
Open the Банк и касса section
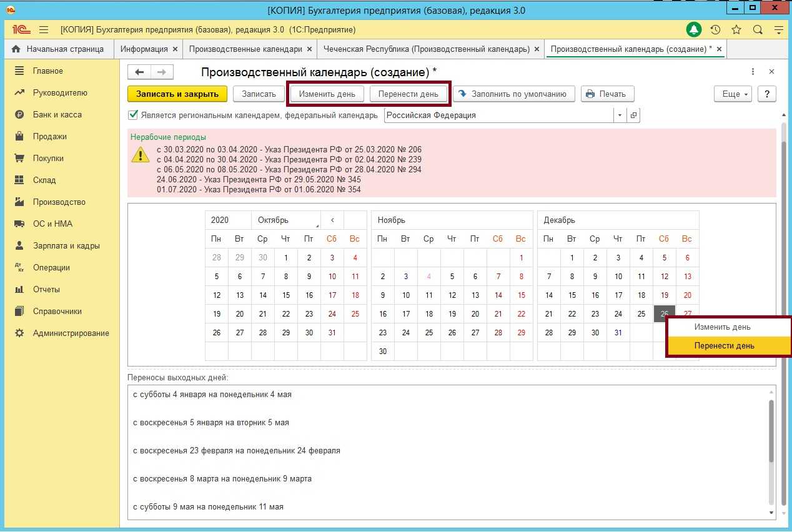(57, 114)
